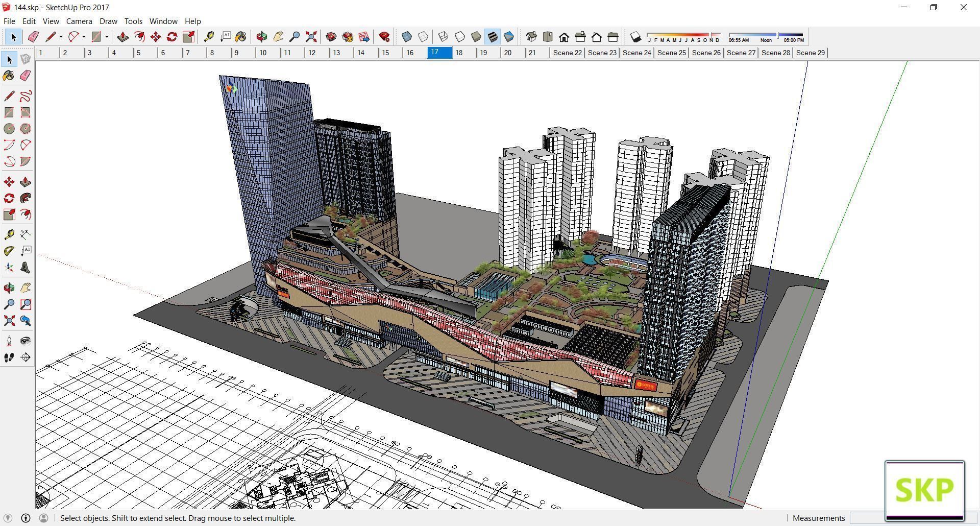The height and width of the screenshot is (526, 980).
Task: Toggle shadows display icon
Action: (x=635, y=37)
